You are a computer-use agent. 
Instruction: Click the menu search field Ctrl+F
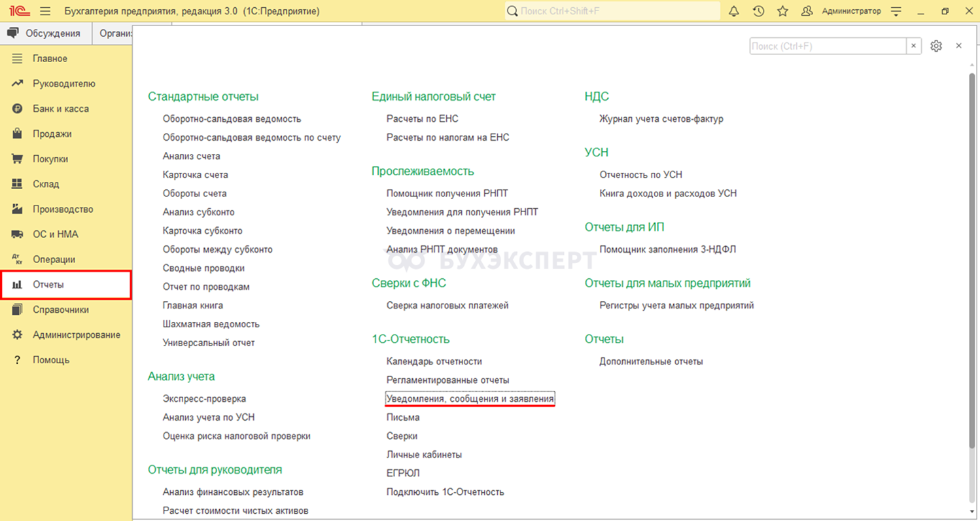[828, 46]
